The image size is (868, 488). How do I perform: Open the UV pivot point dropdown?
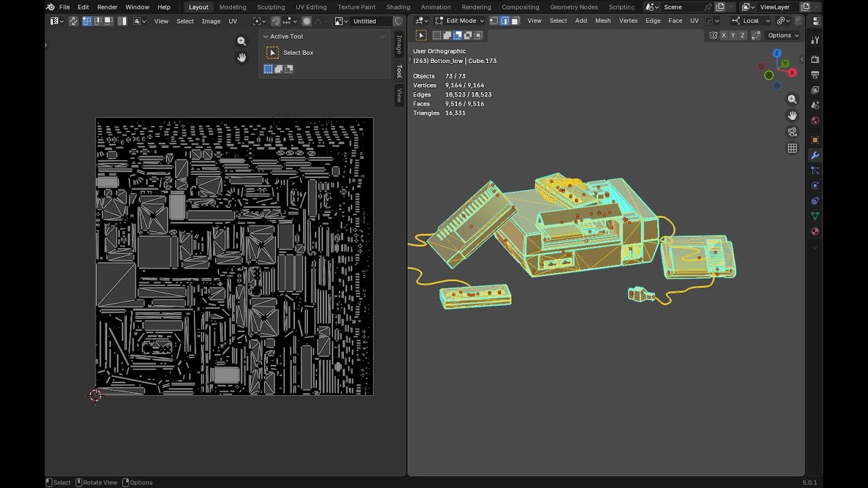tap(260, 21)
